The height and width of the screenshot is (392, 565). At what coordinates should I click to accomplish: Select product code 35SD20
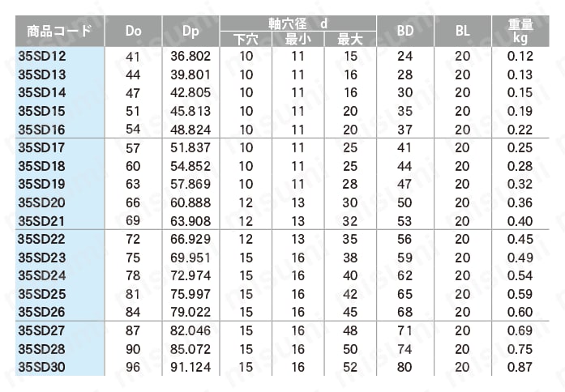pos(42,202)
